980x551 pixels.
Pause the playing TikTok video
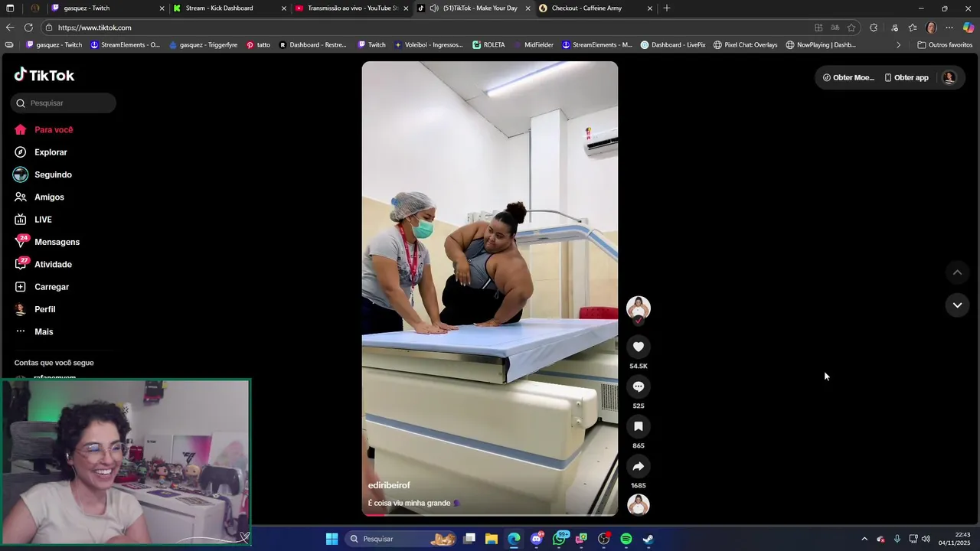click(x=490, y=289)
